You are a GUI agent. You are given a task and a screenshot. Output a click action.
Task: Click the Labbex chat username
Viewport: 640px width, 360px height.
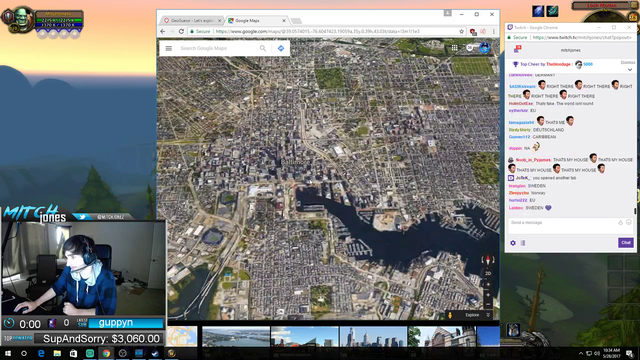(516, 208)
